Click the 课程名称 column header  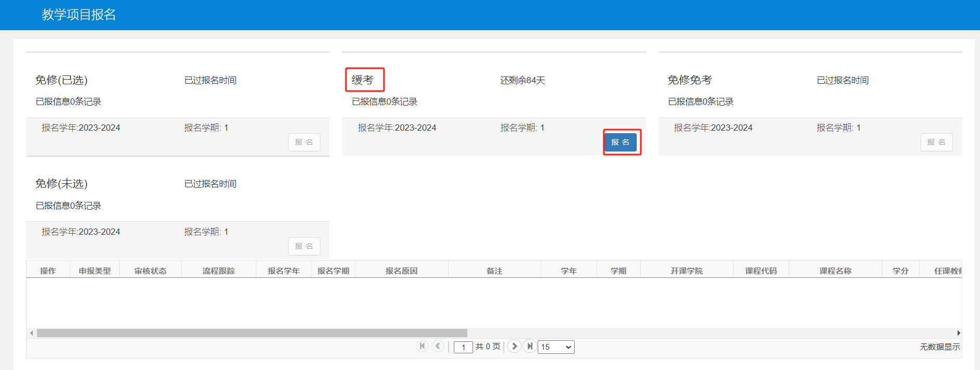click(836, 271)
